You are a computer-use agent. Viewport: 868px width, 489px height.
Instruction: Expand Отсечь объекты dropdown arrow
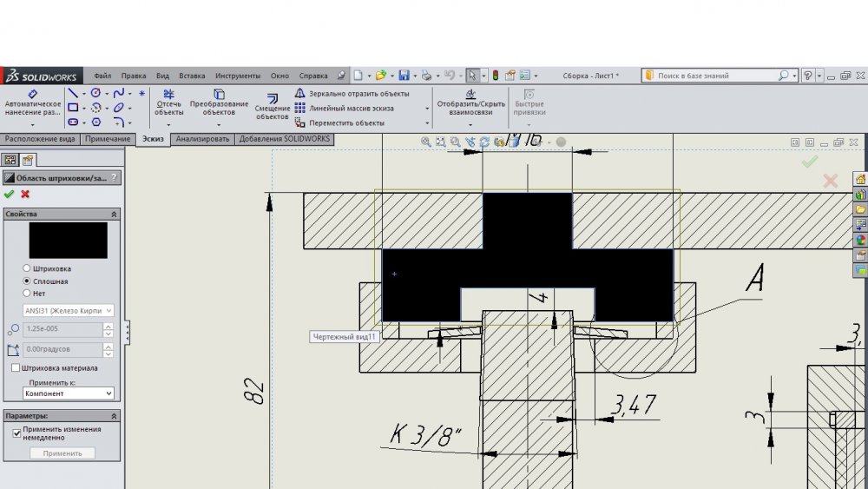[169, 124]
